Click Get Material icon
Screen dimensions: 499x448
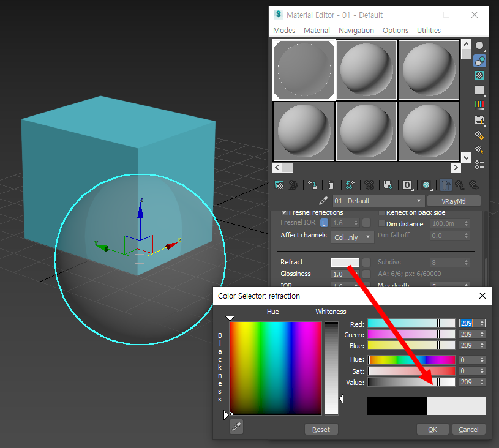pyautogui.click(x=279, y=185)
